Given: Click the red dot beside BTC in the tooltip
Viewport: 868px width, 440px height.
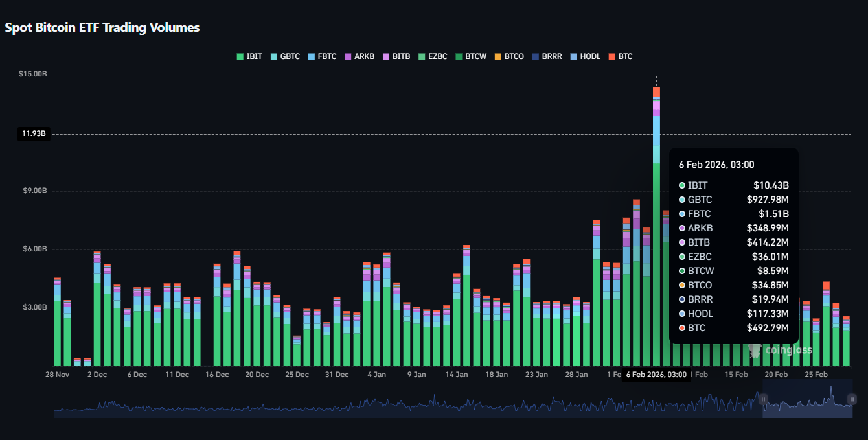Looking at the screenshot, I should (x=682, y=328).
